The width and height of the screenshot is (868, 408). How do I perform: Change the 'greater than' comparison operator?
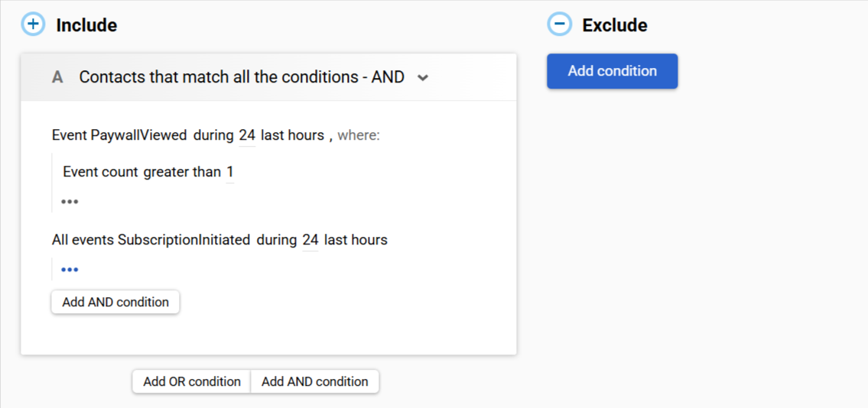(x=181, y=172)
